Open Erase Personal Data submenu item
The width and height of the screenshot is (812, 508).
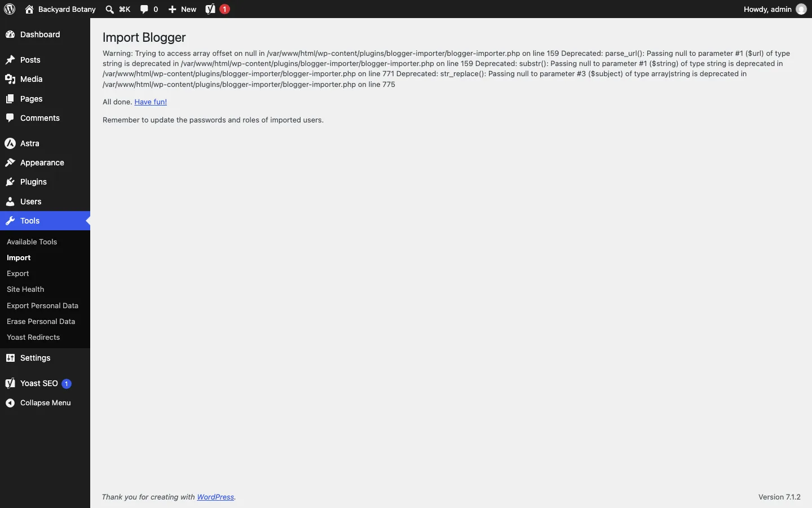coord(41,322)
